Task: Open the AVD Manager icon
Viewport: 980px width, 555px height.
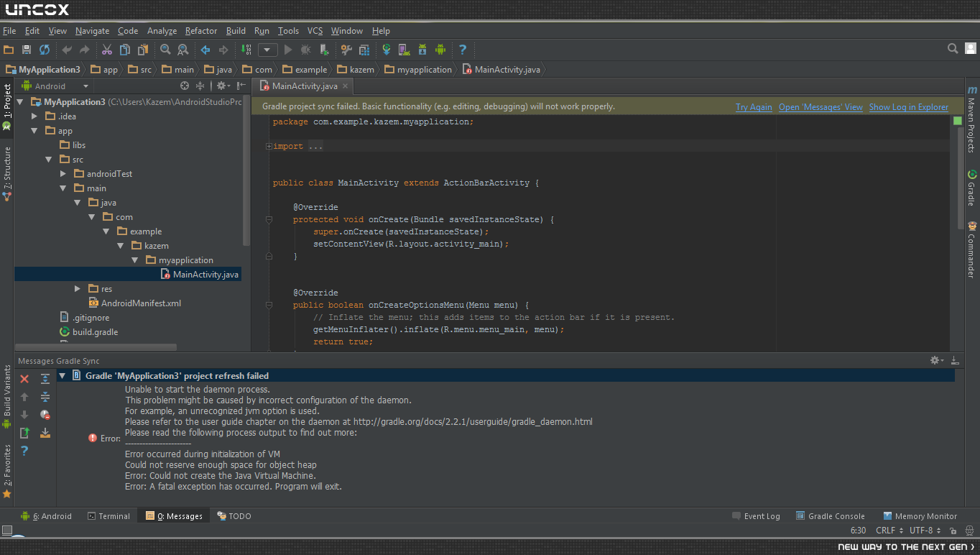Action: click(405, 50)
